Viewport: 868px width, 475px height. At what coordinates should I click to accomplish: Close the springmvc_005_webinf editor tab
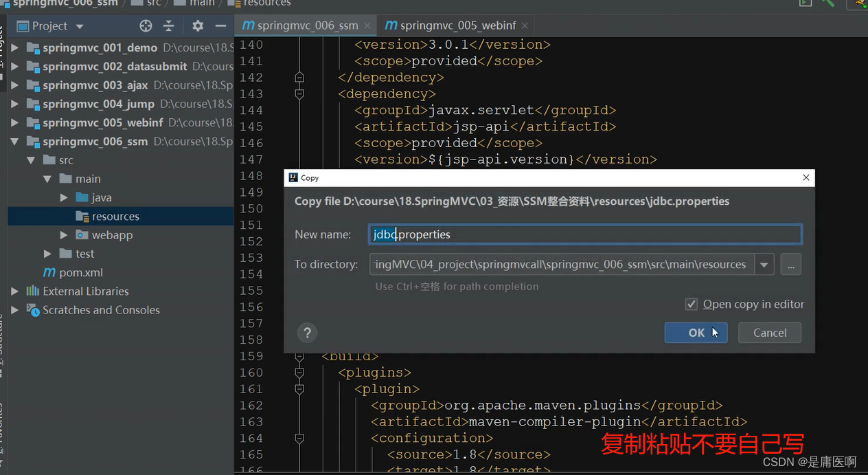(525, 26)
